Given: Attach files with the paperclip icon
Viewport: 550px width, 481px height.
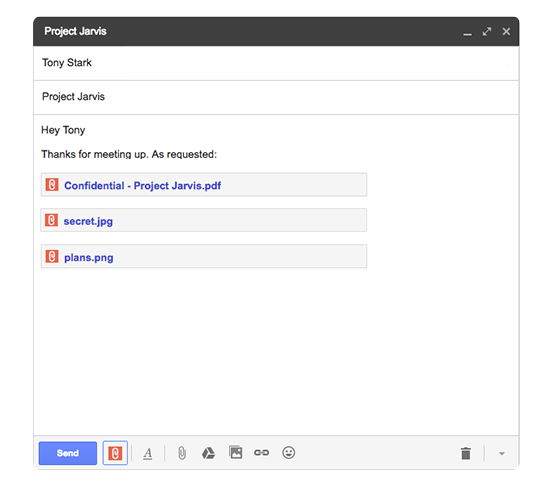Looking at the screenshot, I should coord(182,453).
